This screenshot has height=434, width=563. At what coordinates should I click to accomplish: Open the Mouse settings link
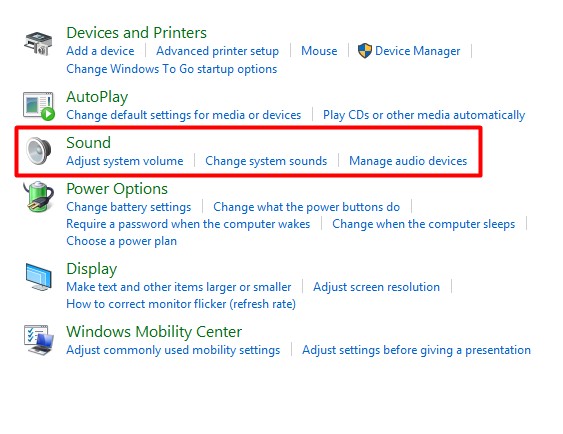click(x=319, y=51)
